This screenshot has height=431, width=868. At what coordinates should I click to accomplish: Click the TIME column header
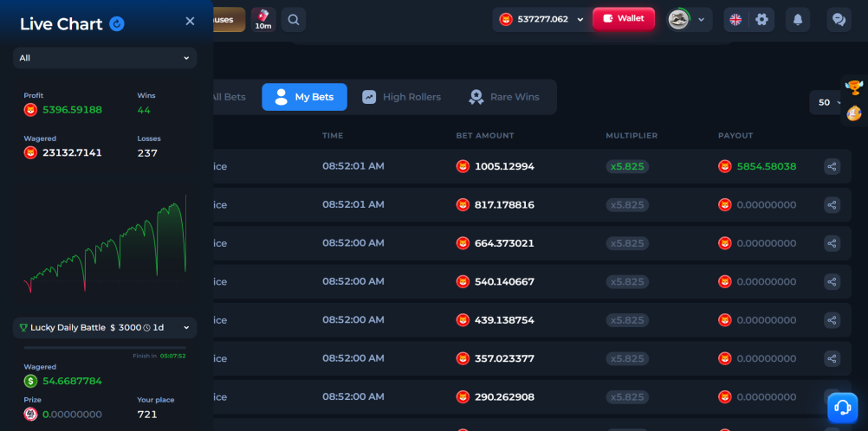333,136
